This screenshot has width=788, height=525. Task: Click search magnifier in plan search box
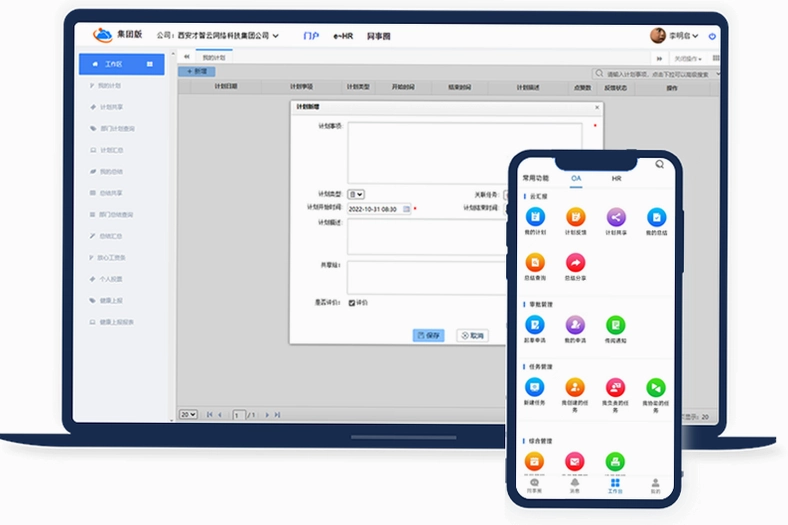click(599, 74)
